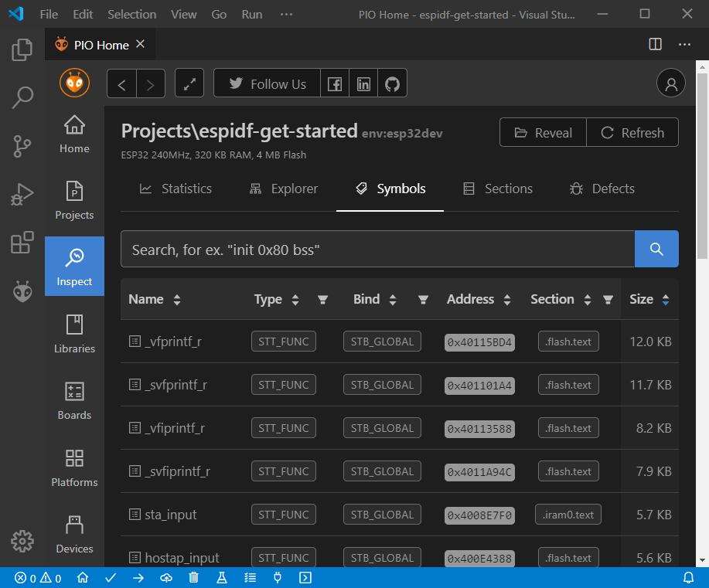Click the Facebook icon in PIO toolbar
Image resolution: width=709 pixels, height=588 pixels.
tap(335, 84)
